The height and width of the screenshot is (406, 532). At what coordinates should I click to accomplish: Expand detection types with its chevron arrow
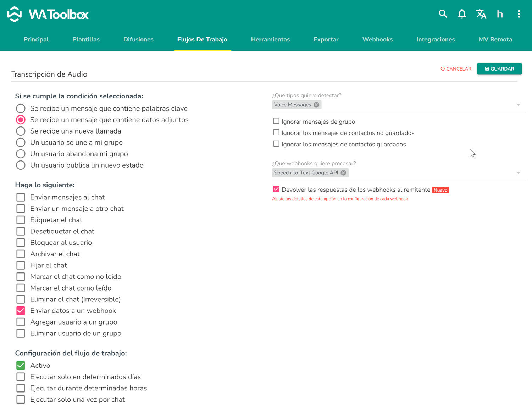point(518,105)
